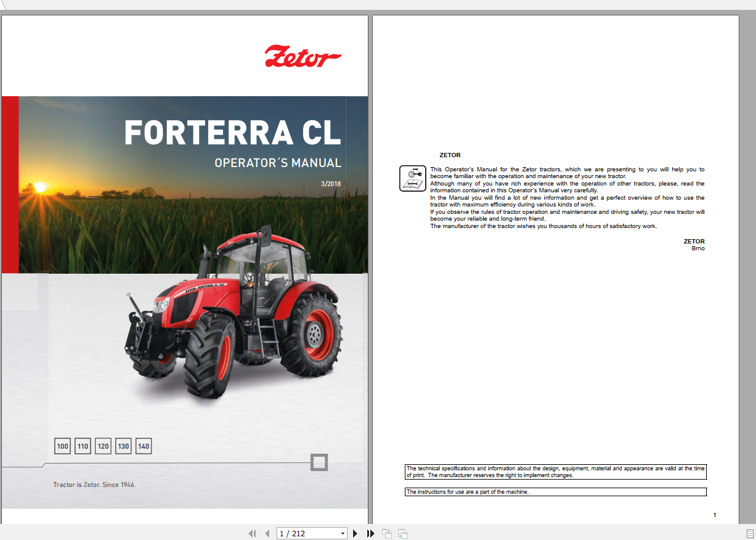Click the manual info icon beside intro text
This screenshot has width=756, height=540.
413,178
